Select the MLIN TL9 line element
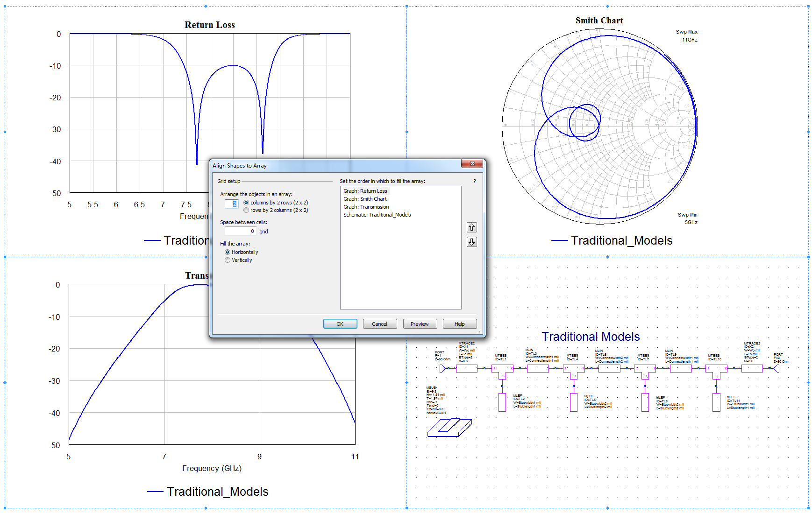The image size is (812, 513). [681, 368]
